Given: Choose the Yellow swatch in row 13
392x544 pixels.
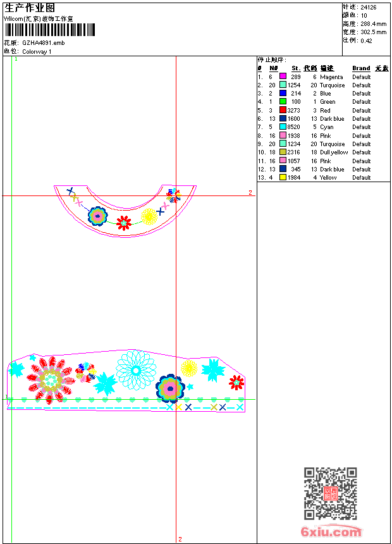Looking at the screenshot, I should (283, 177).
